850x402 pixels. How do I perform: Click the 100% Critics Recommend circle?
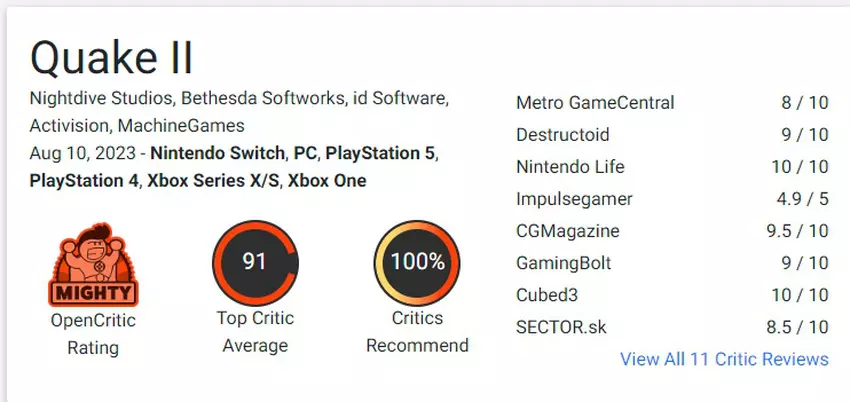(x=416, y=262)
